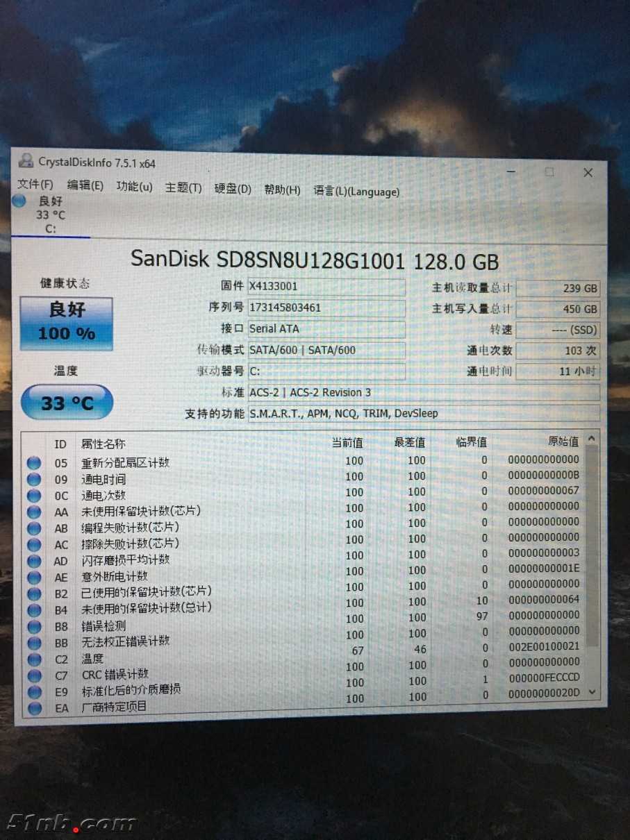This screenshot has width=630, height=840.
Task: Click the 属性名称 column header
Action: coord(103,444)
